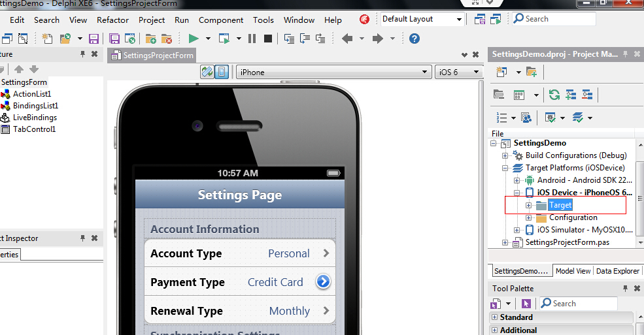The width and height of the screenshot is (644, 335).
Task: Click the Open file folder icon
Action: click(x=65, y=39)
